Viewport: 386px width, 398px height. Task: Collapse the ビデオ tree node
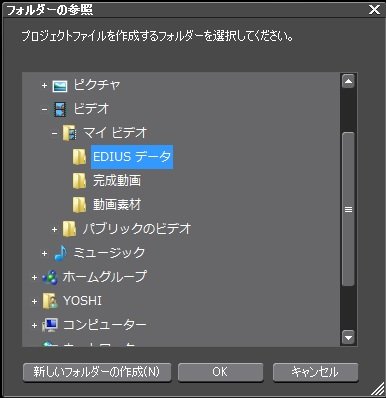(x=44, y=110)
